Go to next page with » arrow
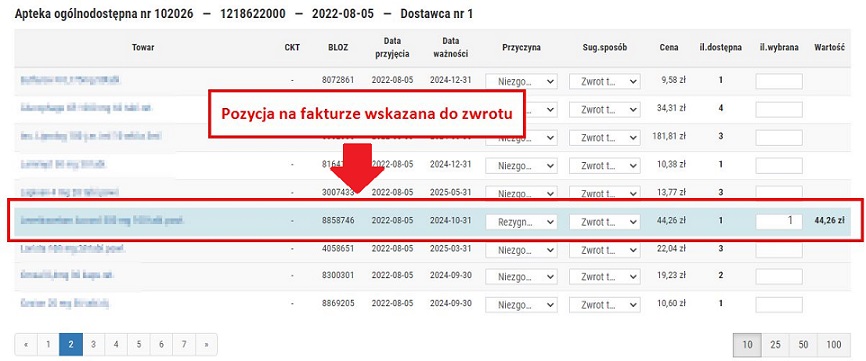The image size is (866, 361). pos(206,344)
